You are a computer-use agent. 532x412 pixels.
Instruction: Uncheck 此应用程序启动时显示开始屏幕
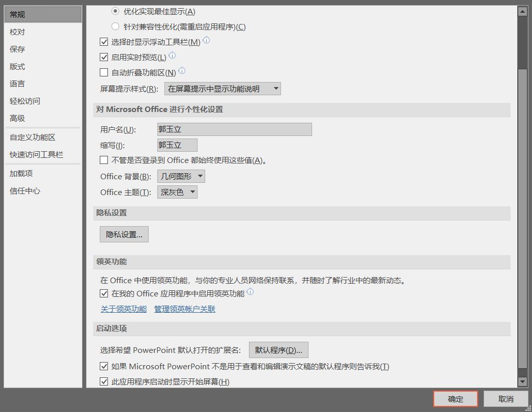(104, 381)
